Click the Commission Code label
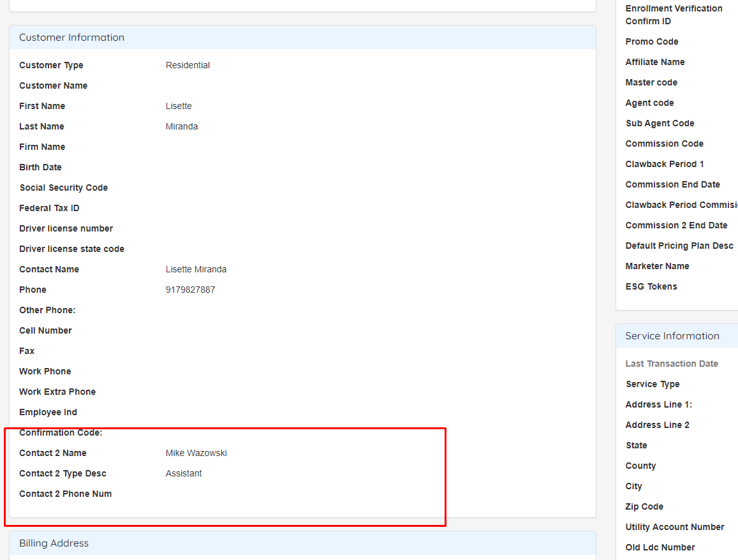This screenshot has height=560, width=738. (x=664, y=144)
